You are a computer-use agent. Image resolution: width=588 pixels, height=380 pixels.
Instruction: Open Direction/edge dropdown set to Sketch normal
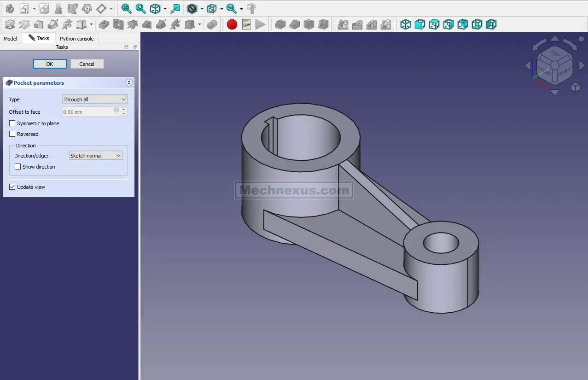pyautogui.click(x=95, y=156)
